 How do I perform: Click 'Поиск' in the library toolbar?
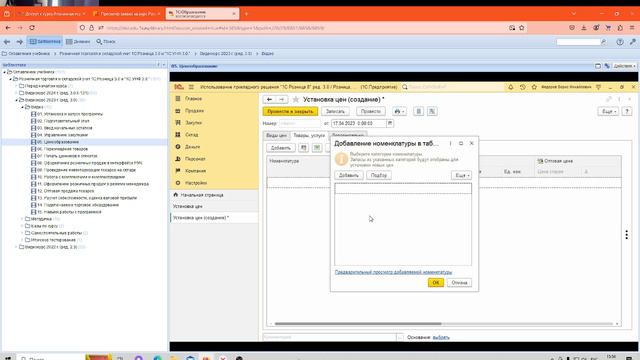tap(106, 42)
